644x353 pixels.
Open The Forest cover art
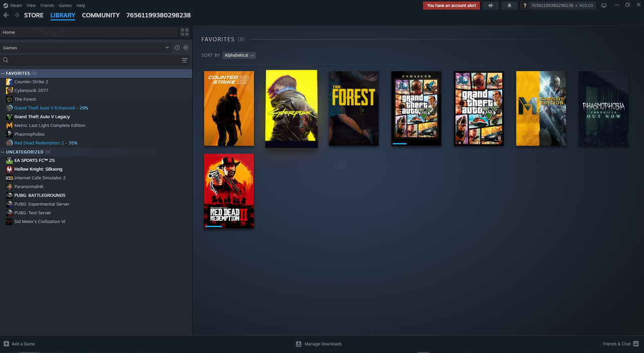(x=354, y=109)
